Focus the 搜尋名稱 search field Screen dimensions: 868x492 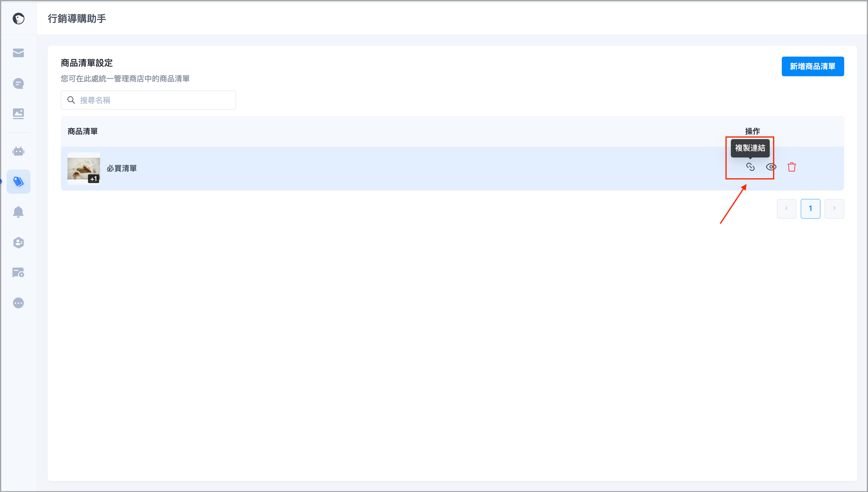(x=148, y=100)
